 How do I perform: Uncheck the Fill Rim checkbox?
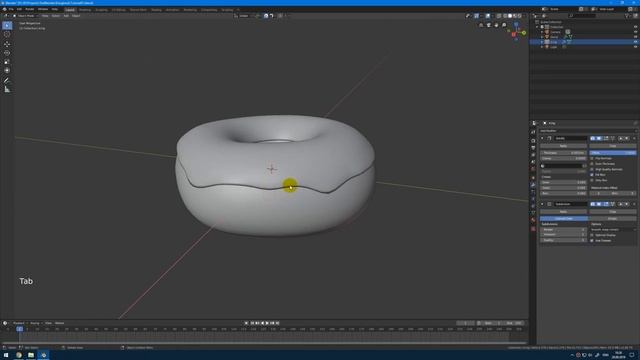click(x=592, y=175)
